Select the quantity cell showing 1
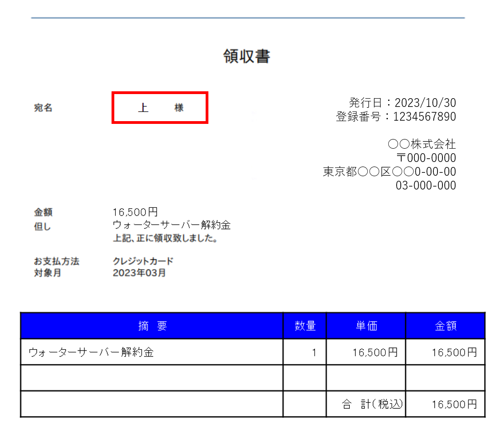 click(314, 352)
